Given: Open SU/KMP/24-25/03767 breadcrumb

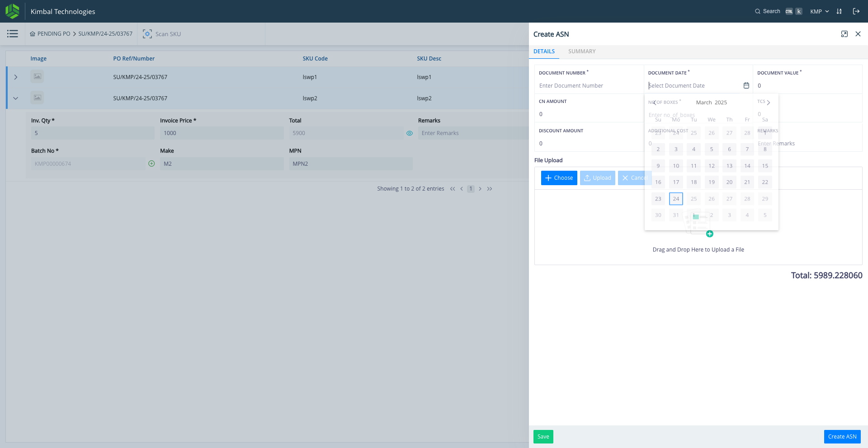Looking at the screenshot, I should click(105, 34).
